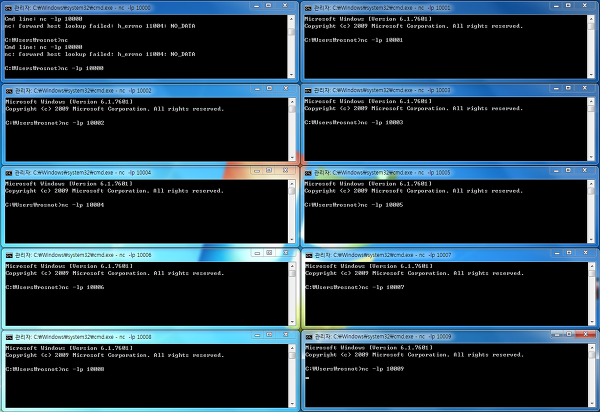Click scroll-down arrow in the 10000 cmd window
The width and height of the screenshot is (600, 412).
292,75
